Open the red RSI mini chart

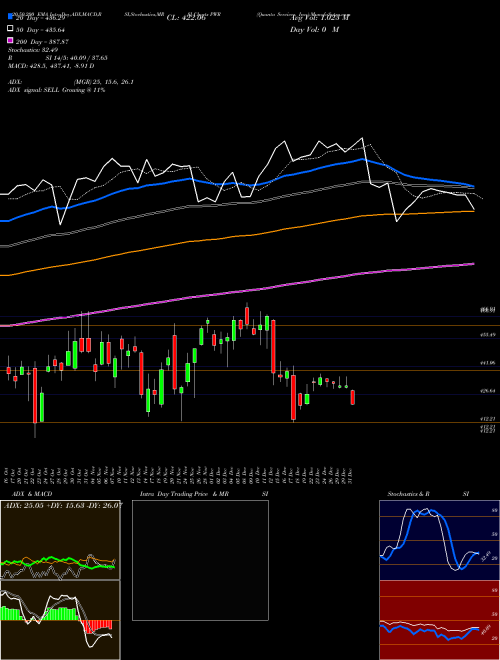(439, 620)
